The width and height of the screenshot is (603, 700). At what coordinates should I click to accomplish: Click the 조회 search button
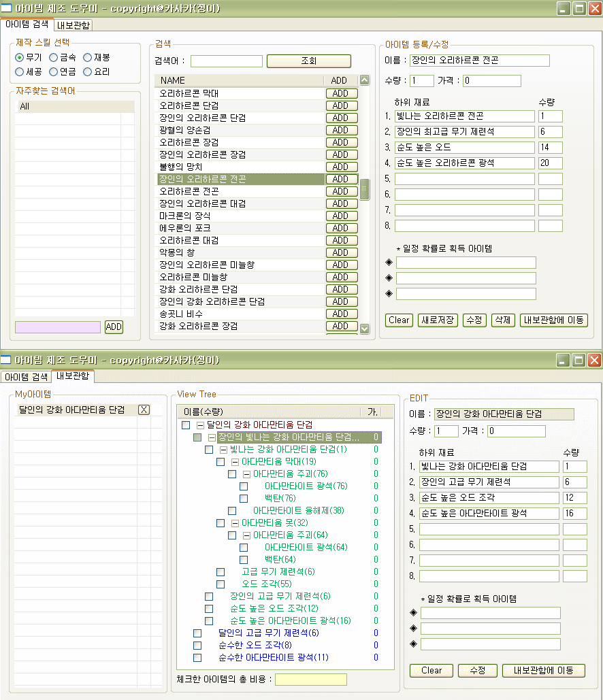(308, 61)
